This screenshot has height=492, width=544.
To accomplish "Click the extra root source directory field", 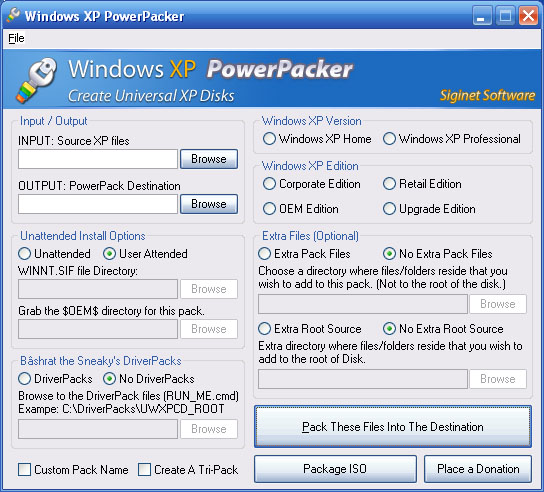I will pyautogui.click(x=363, y=379).
